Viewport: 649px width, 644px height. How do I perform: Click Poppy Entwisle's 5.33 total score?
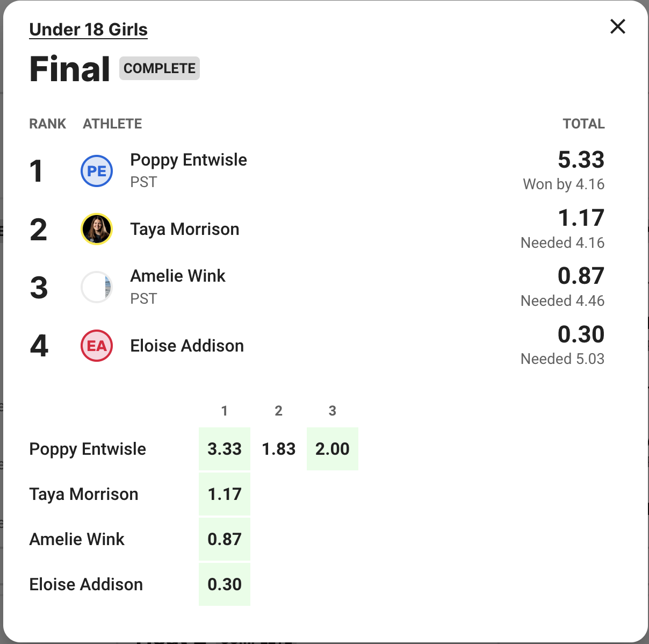tap(581, 160)
